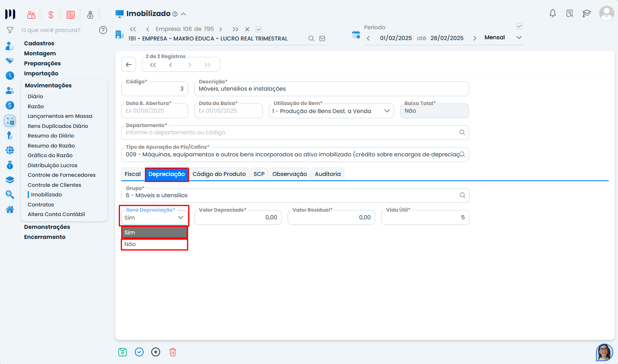Click the dollar sign icon in top bar
This screenshot has height=364, width=618.
pos(51,15)
